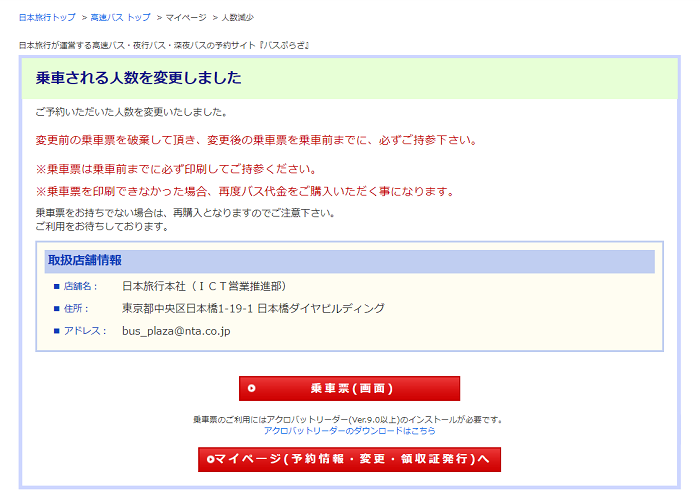Click the bus_plaza@nta.co.jp email address

point(176,331)
